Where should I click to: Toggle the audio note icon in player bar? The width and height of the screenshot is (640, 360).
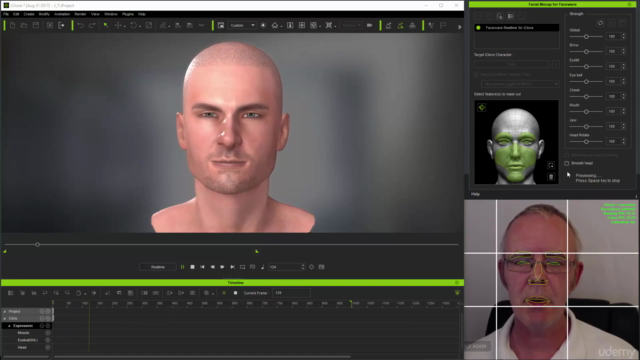click(x=262, y=267)
